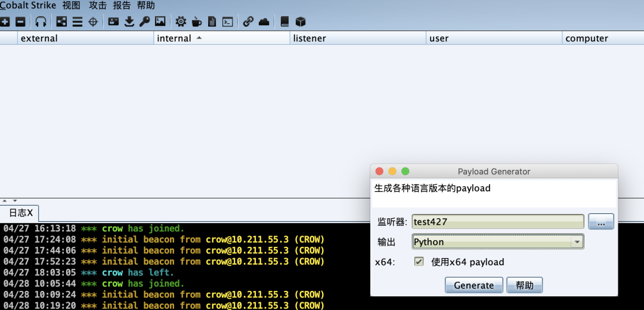Open the Cobalt Strike menu
This screenshot has width=644, height=310.
(x=28, y=6)
